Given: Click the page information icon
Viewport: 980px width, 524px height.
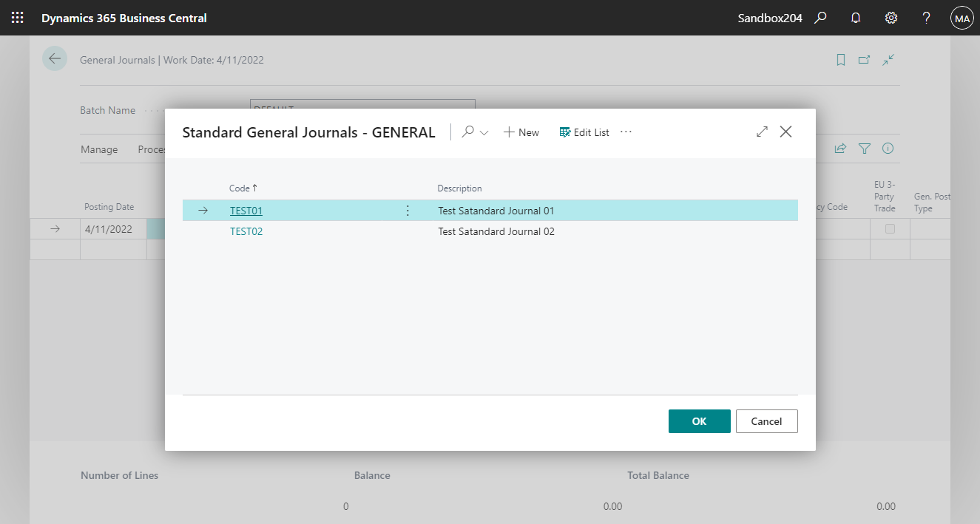Looking at the screenshot, I should coord(888,148).
